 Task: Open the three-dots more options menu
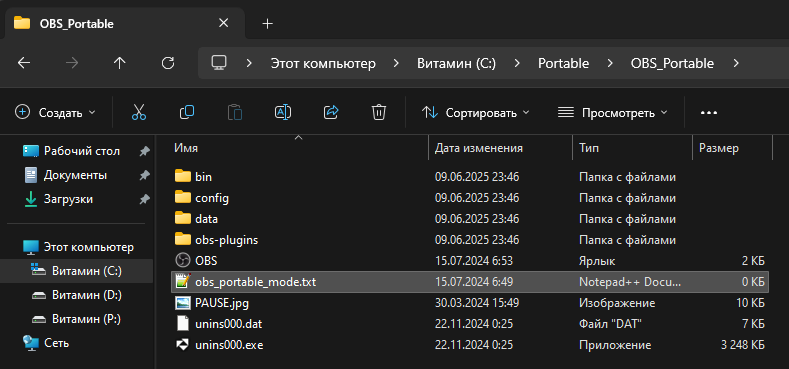(708, 112)
